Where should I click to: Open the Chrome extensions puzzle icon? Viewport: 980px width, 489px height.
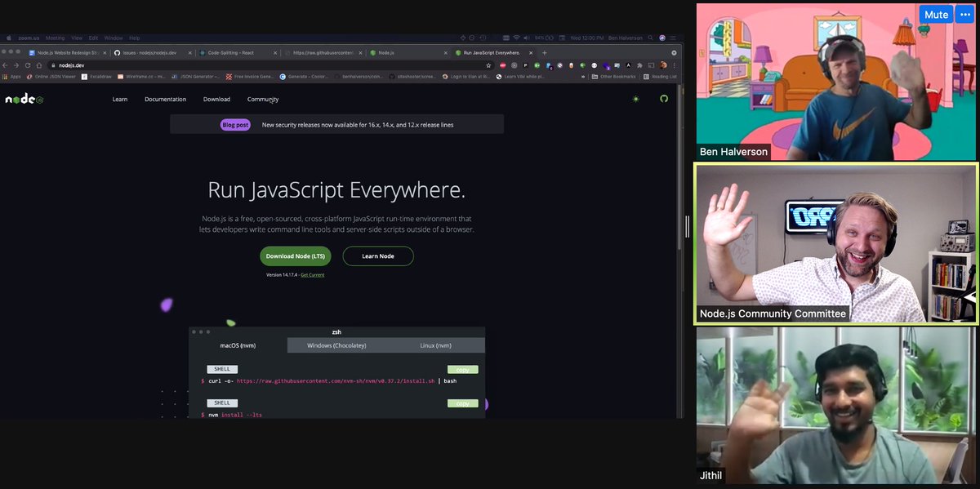pos(640,65)
